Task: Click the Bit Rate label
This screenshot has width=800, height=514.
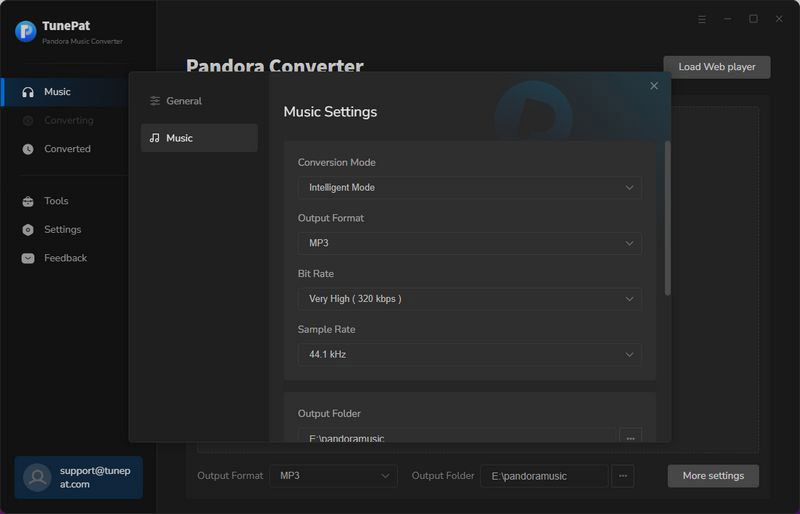Action: tap(316, 274)
